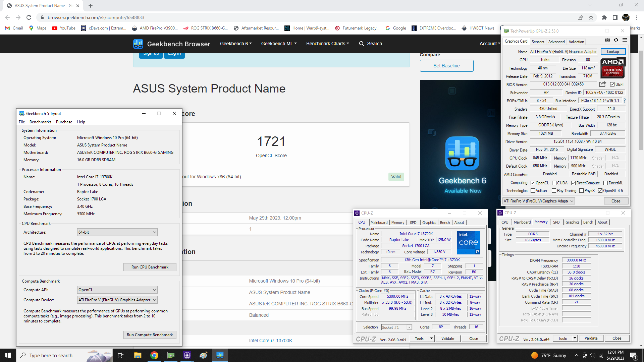Bookmark this page with the star icon
Screen dimensions: 644x362
[591, 17]
